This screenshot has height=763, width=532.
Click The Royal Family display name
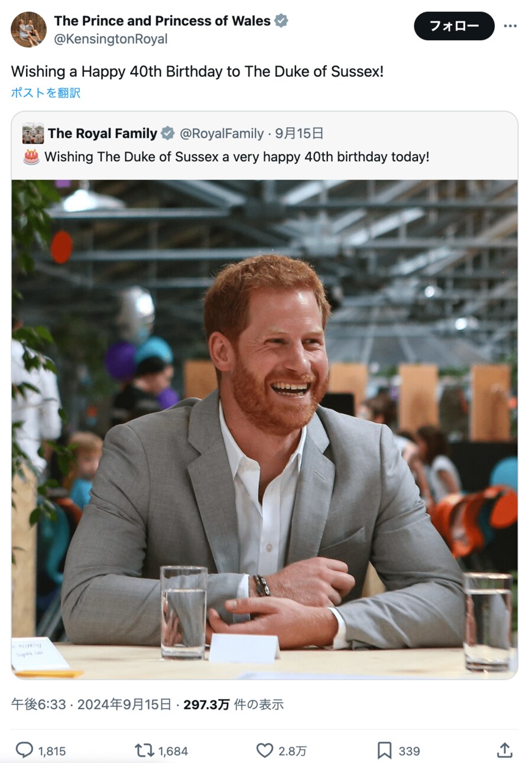click(102, 134)
